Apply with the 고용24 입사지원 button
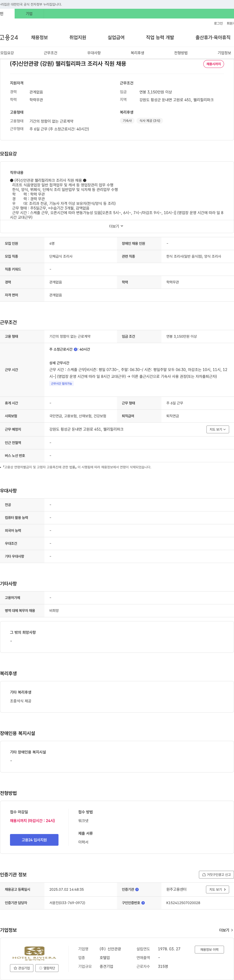The width and height of the screenshot is (234, 980). click(x=34, y=840)
